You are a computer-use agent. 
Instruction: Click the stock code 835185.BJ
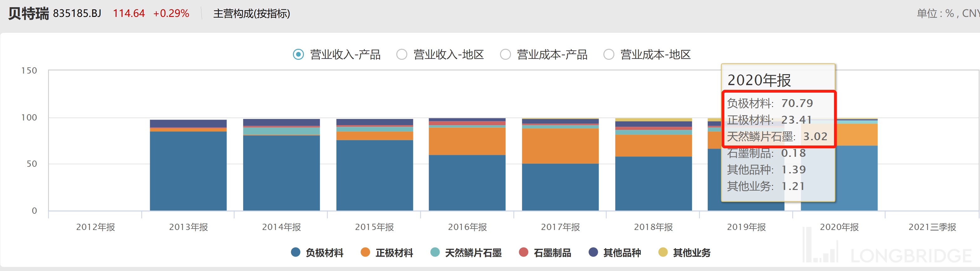click(x=77, y=14)
